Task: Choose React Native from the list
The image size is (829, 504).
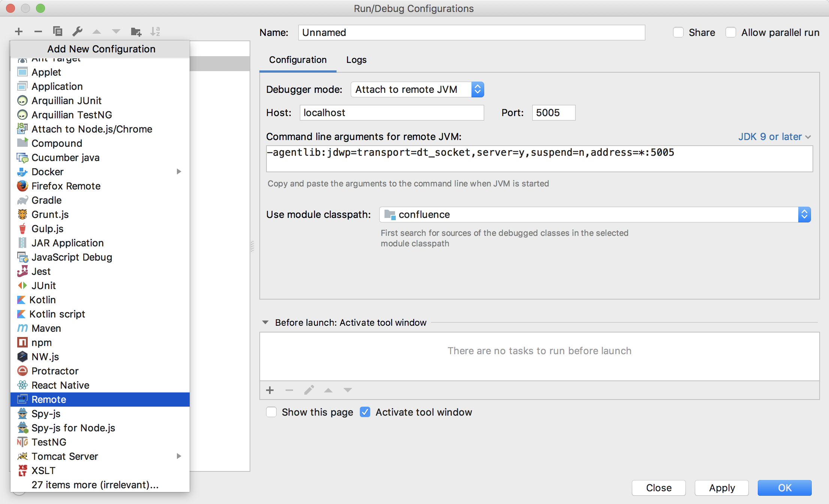Action: (100, 385)
